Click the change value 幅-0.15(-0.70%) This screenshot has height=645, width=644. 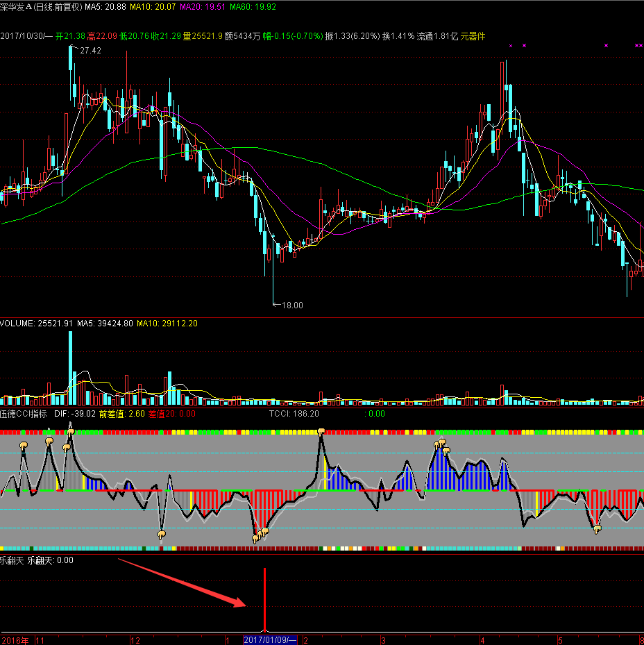point(293,36)
